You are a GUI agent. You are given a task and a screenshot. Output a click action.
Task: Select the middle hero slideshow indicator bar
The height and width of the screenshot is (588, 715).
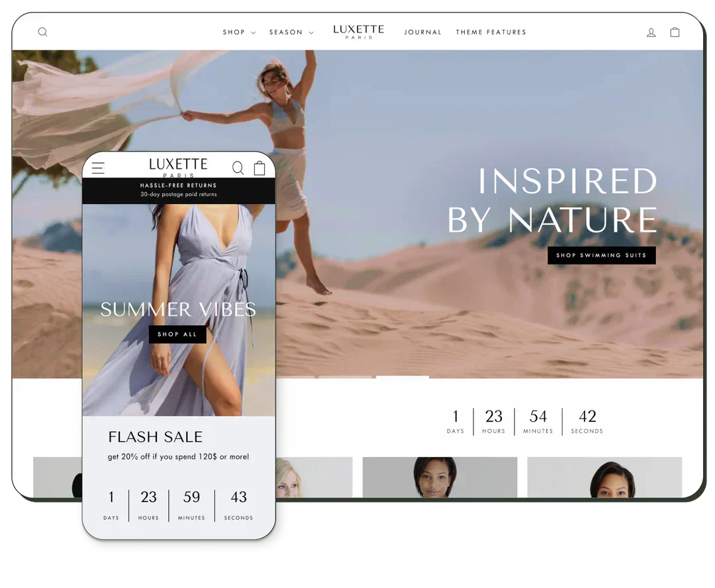coord(345,377)
